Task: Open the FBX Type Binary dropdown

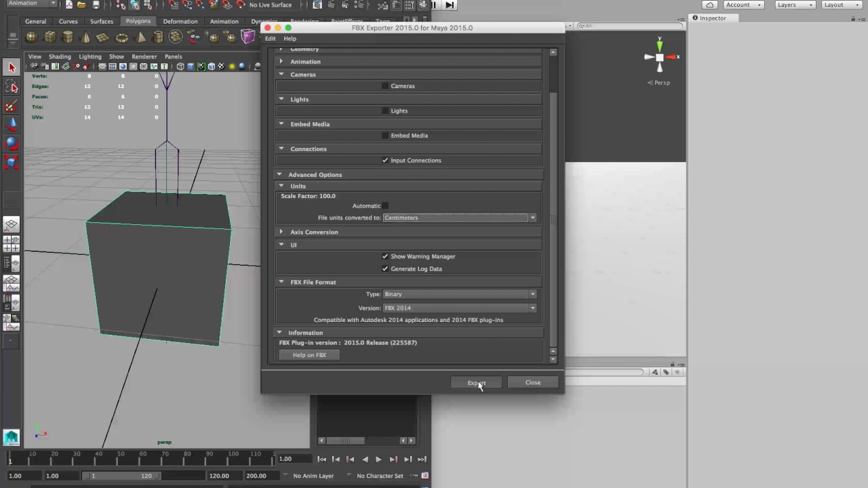Action: tap(460, 294)
